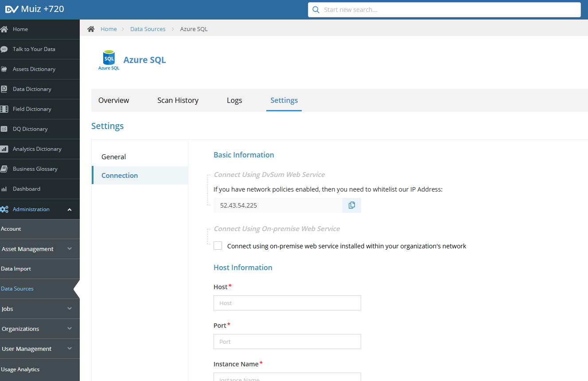
Task: Open the Scan History tab
Action: click(178, 100)
